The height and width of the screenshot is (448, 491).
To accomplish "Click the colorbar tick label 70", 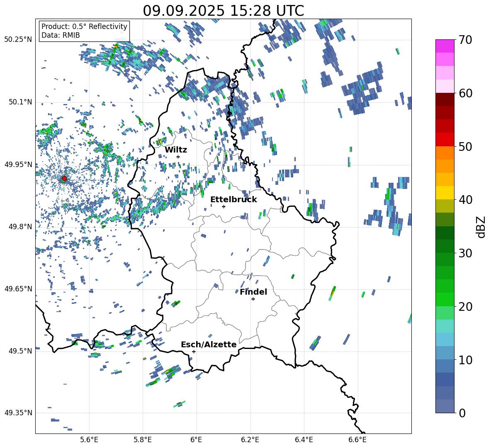I will (x=466, y=40).
